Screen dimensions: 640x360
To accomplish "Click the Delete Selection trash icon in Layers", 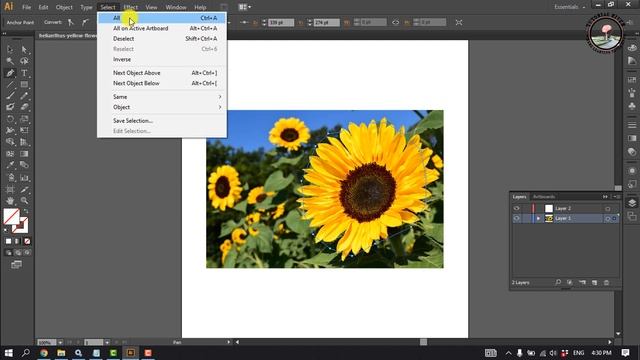I will 607,282.
